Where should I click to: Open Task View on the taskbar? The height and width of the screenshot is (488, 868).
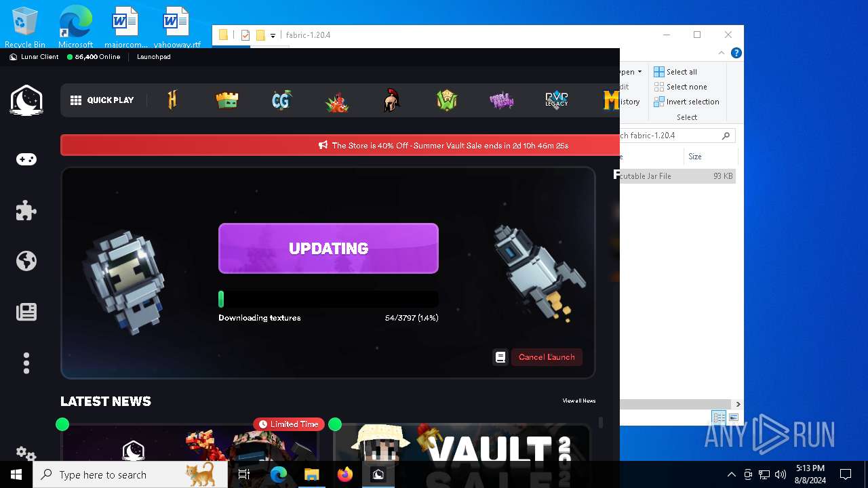click(x=244, y=474)
